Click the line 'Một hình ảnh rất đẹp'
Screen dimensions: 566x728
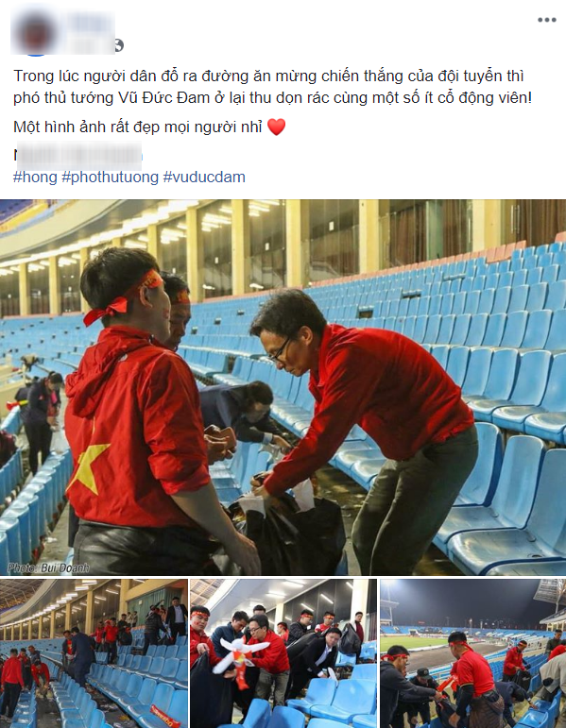pyautogui.click(x=138, y=127)
